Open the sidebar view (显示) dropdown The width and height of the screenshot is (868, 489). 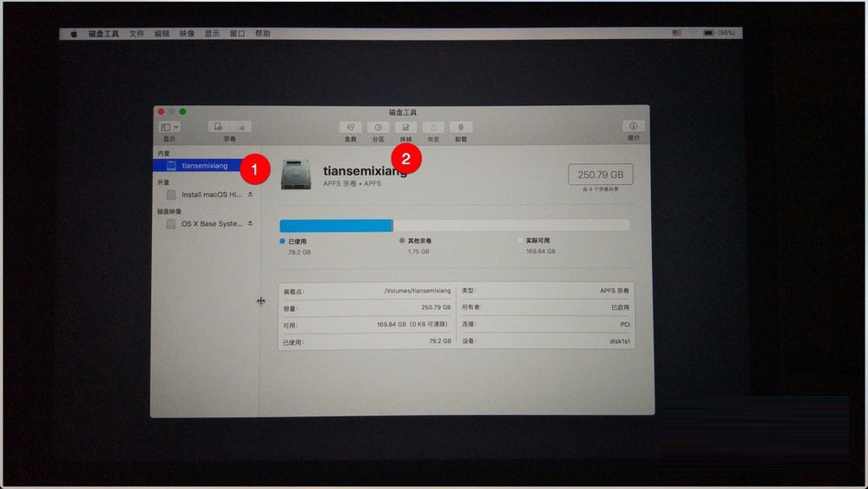(x=170, y=127)
